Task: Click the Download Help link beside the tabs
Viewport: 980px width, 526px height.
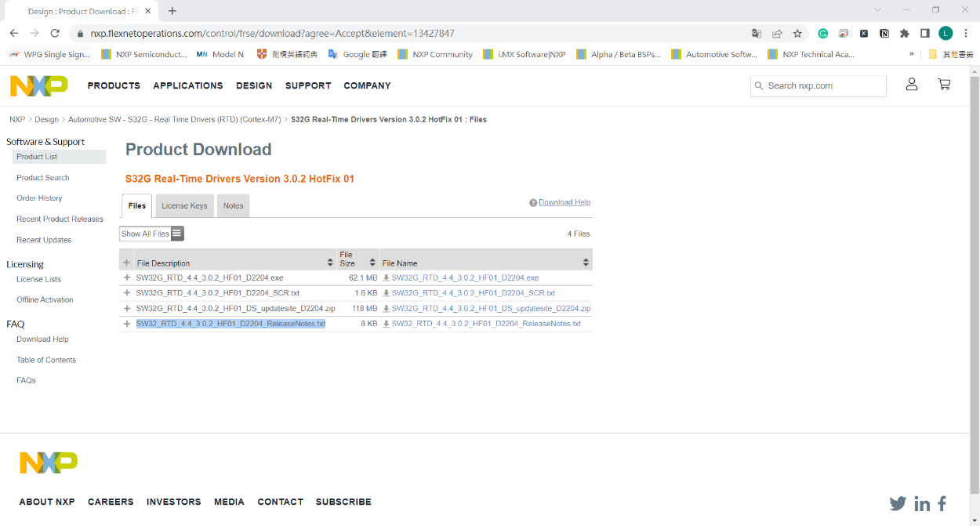Action: 564,202
